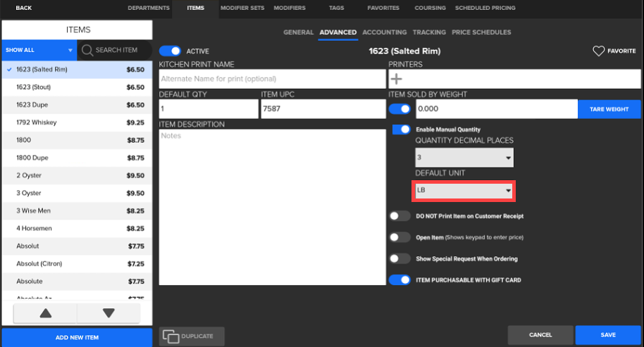Image resolution: width=644 pixels, height=347 pixels.
Task: Enable DO NOT Print Item on Receipt
Action: coord(400,216)
